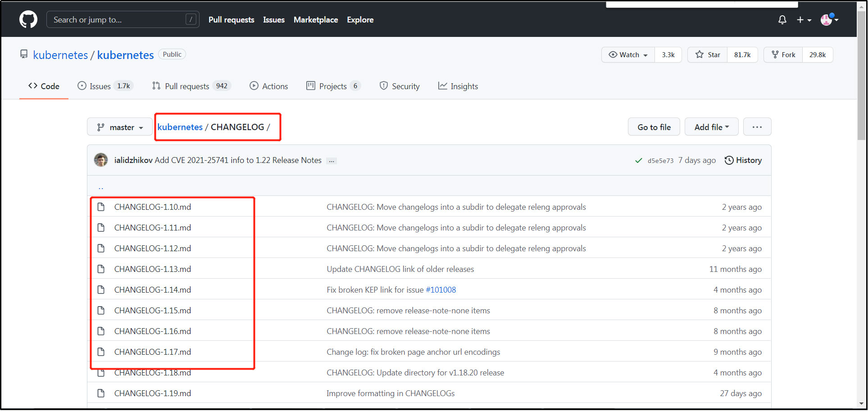View the 29.8k forks count
868x411 pixels.
point(818,54)
